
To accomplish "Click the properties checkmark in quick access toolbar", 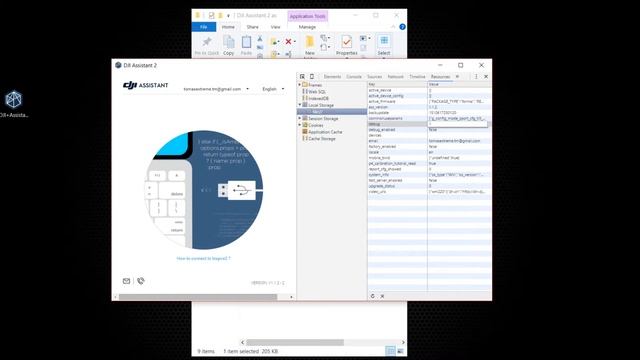I will 211,16.
